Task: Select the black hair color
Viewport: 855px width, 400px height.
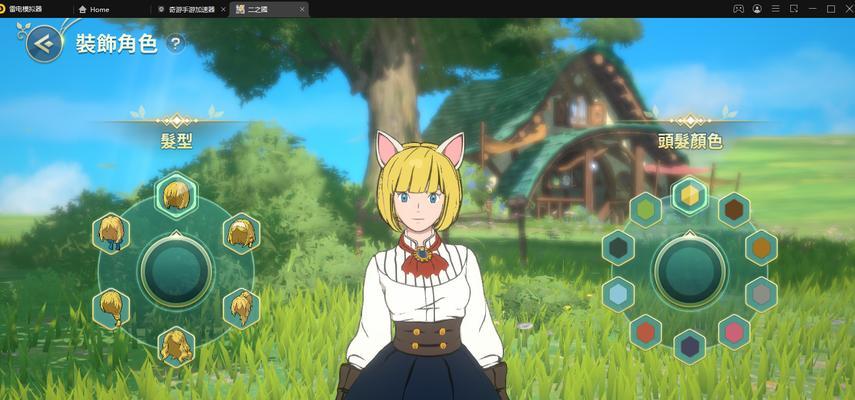Action: (x=618, y=248)
